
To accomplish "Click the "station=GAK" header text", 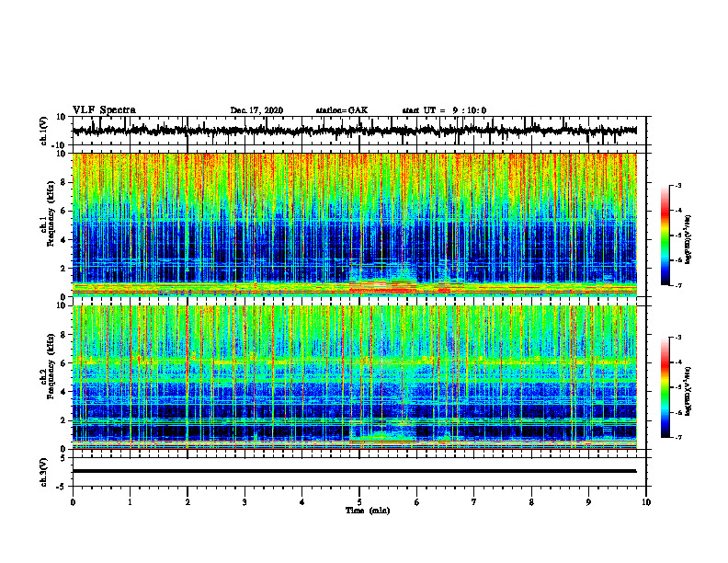I will point(342,110).
